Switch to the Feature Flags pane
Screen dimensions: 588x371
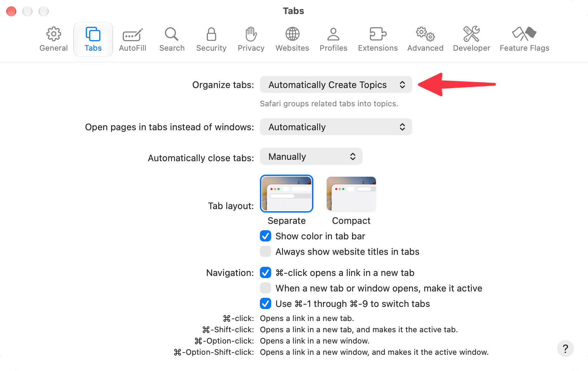point(525,39)
